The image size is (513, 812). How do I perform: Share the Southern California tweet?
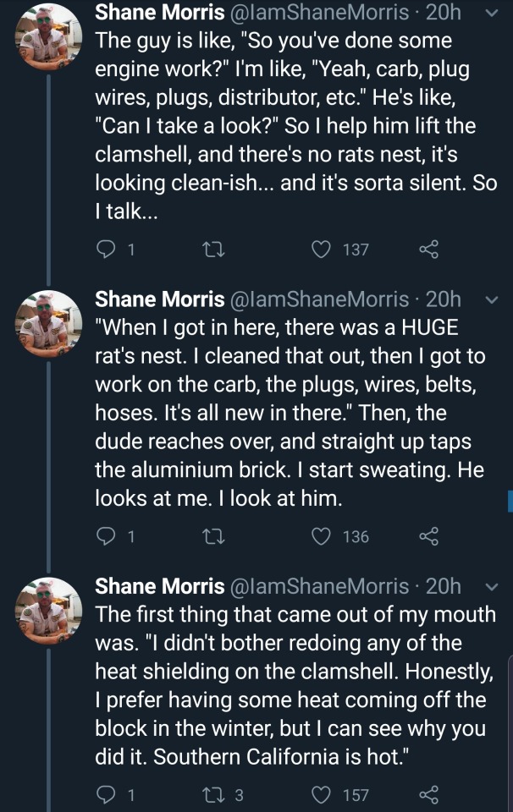pos(429,794)
